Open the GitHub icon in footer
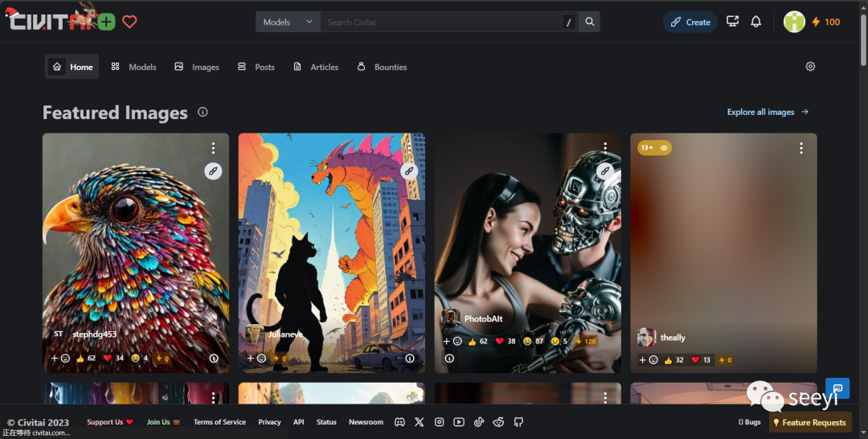This screenshot has height=439, width=868. tap(518, 422)
